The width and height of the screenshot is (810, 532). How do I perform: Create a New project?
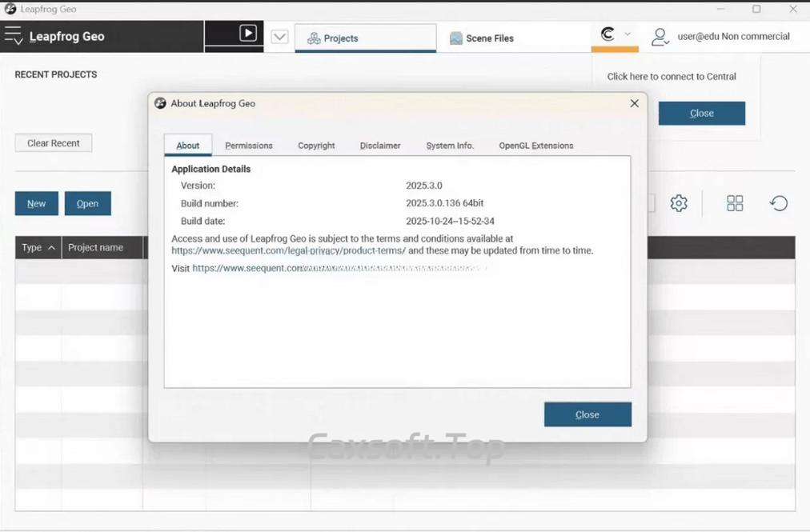tap(37, 204)
